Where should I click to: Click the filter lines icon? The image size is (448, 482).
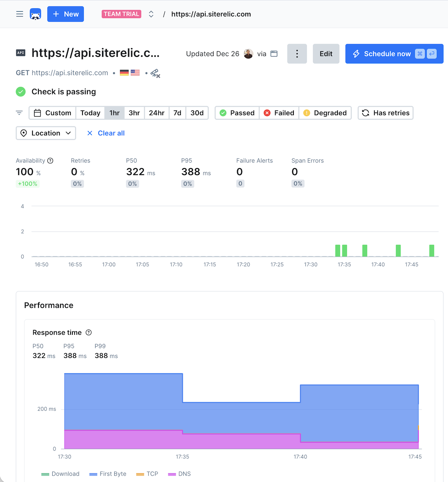(x=19, y=113)
